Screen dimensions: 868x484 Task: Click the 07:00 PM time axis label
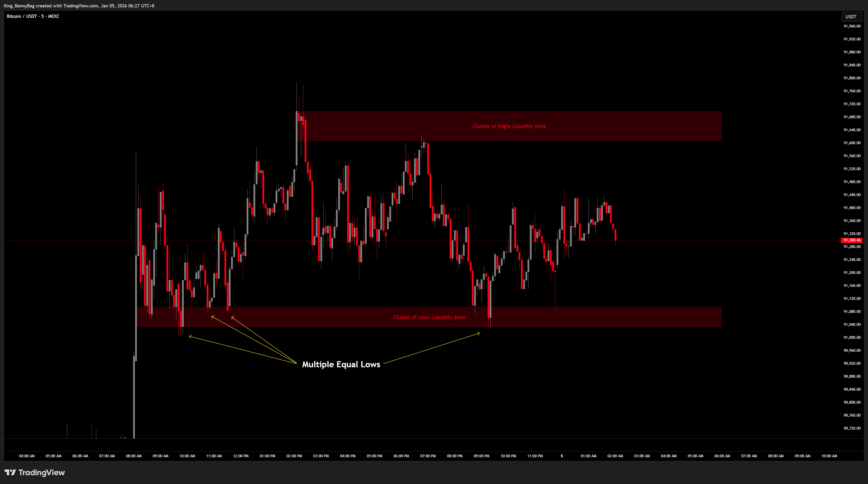tap(428, 456)
